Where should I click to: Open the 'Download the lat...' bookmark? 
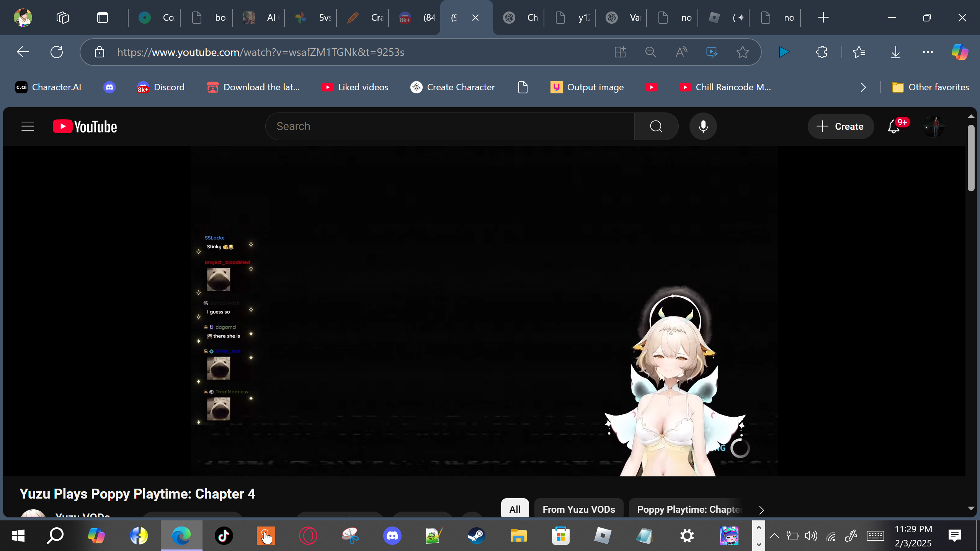point(253,87)
